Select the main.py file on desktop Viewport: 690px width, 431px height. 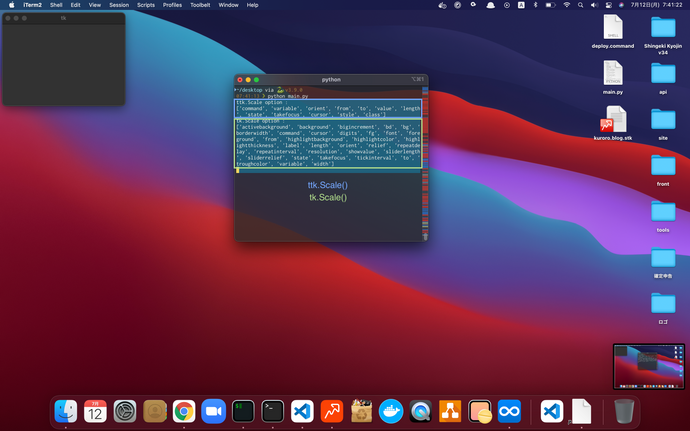[613, 77]
